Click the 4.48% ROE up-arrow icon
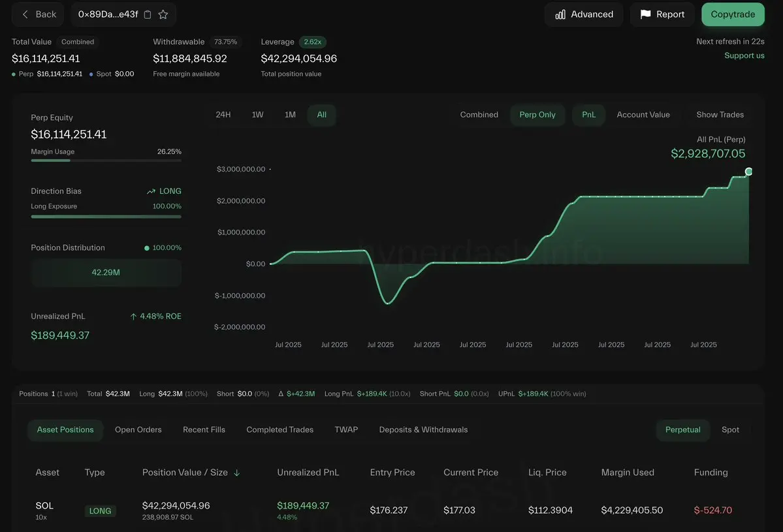783x532 pixels. (133, 317)
